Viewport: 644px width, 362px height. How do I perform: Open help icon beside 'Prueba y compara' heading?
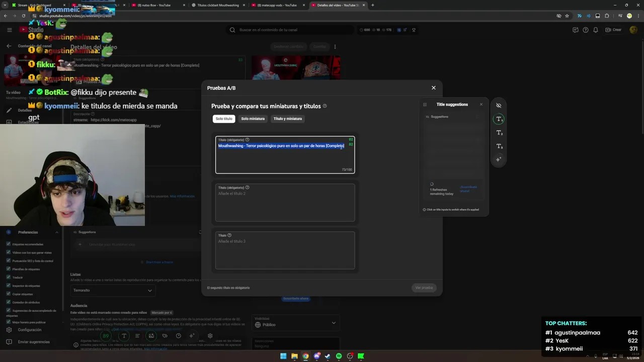[325, 106]
